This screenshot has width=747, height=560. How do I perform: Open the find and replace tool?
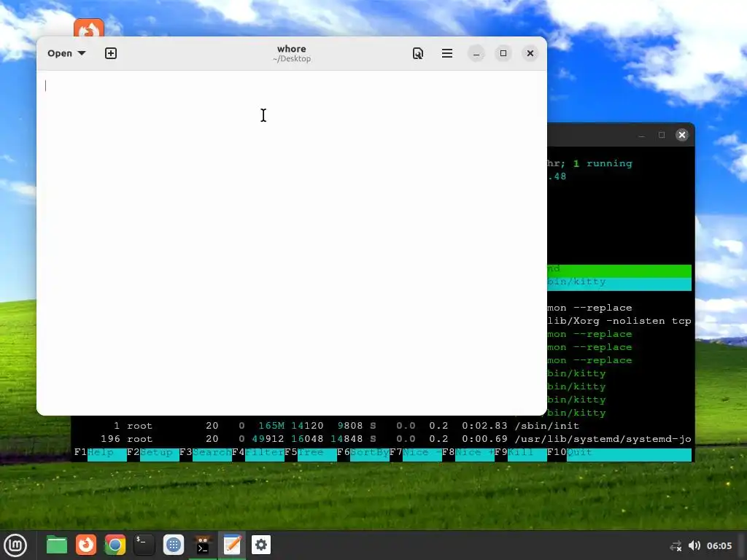click(418, 53)
